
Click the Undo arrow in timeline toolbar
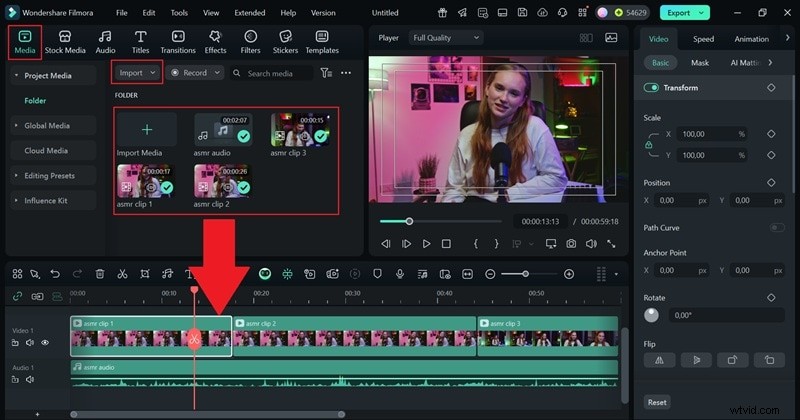coord(55,274)
